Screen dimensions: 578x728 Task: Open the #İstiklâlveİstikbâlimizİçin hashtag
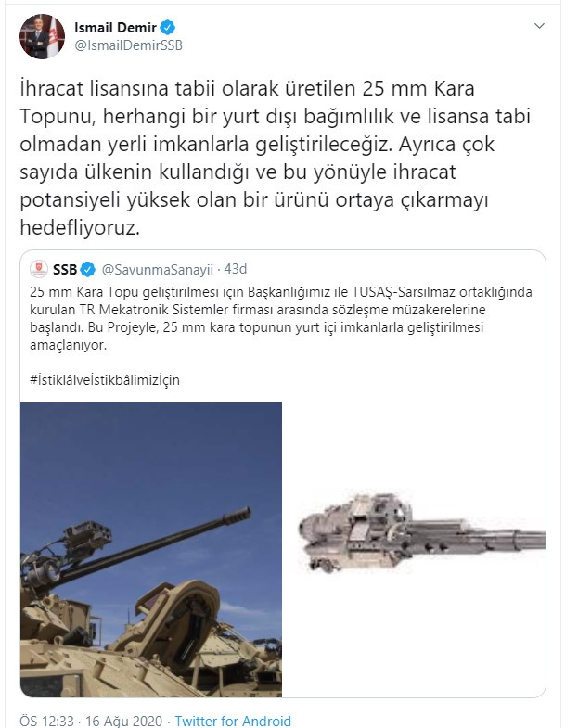(x=105, y=380)
